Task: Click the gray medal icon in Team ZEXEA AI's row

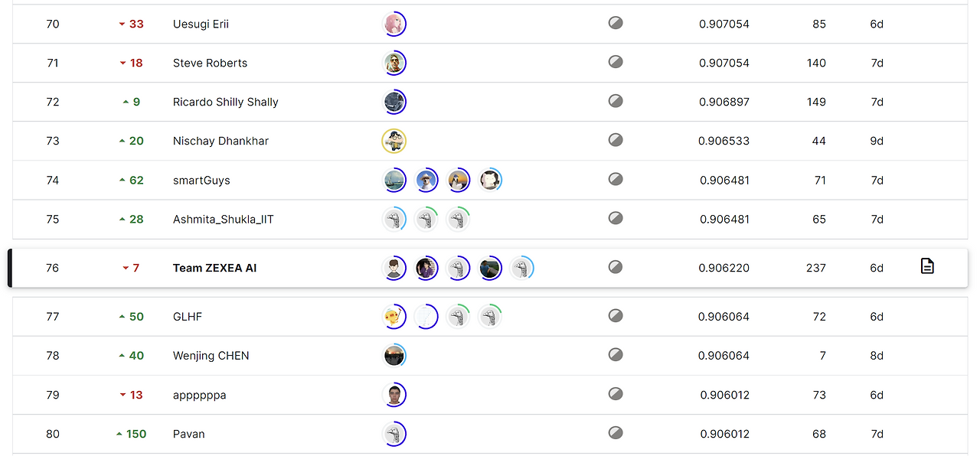Action: click(x=616, y=267)
